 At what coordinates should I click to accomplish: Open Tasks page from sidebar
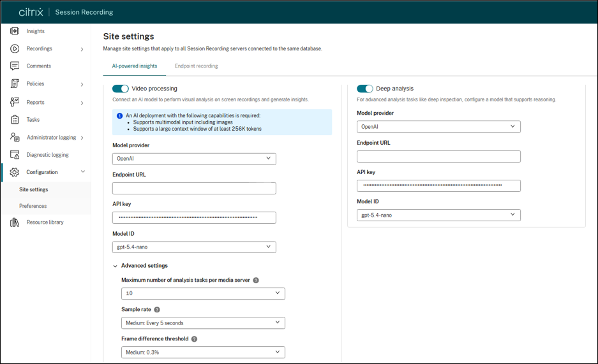click(33, 120)
